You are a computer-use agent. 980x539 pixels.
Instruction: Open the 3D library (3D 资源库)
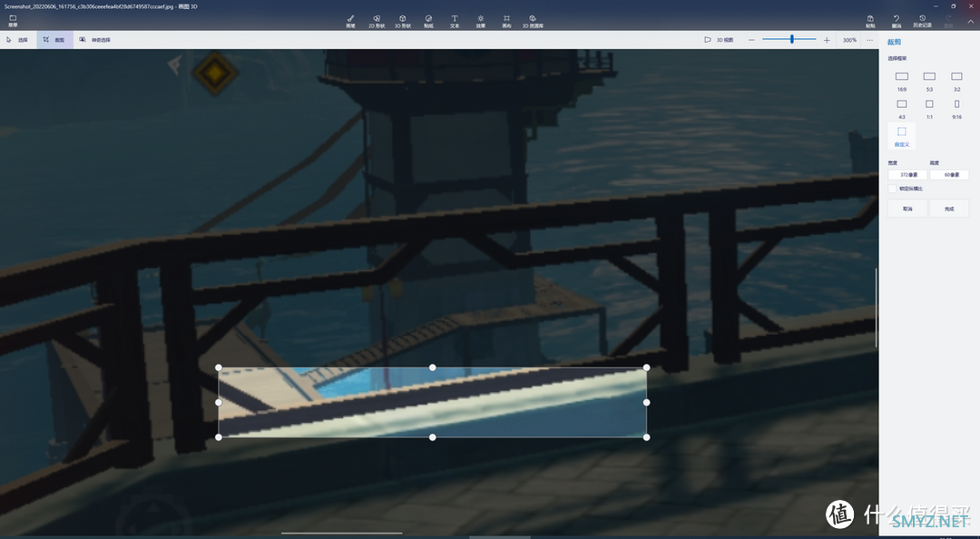click(x=533, y=21)
